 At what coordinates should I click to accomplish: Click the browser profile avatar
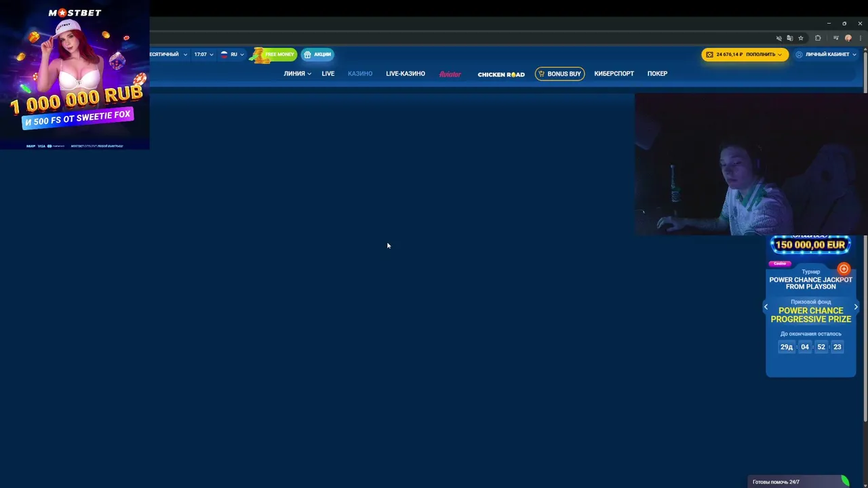848,38
